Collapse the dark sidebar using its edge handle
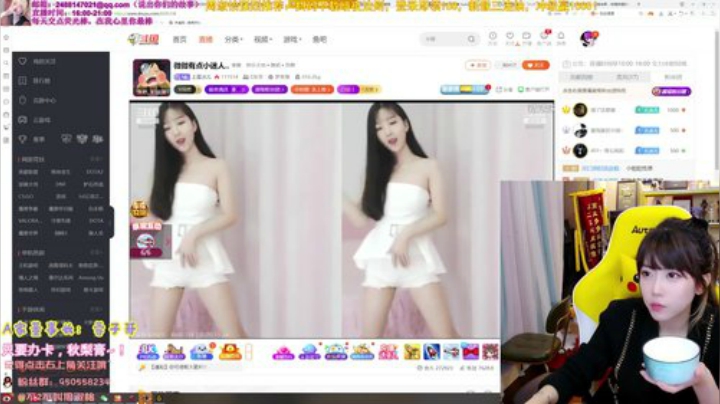Viewport: 720px width, 404px height. (112, 222)
